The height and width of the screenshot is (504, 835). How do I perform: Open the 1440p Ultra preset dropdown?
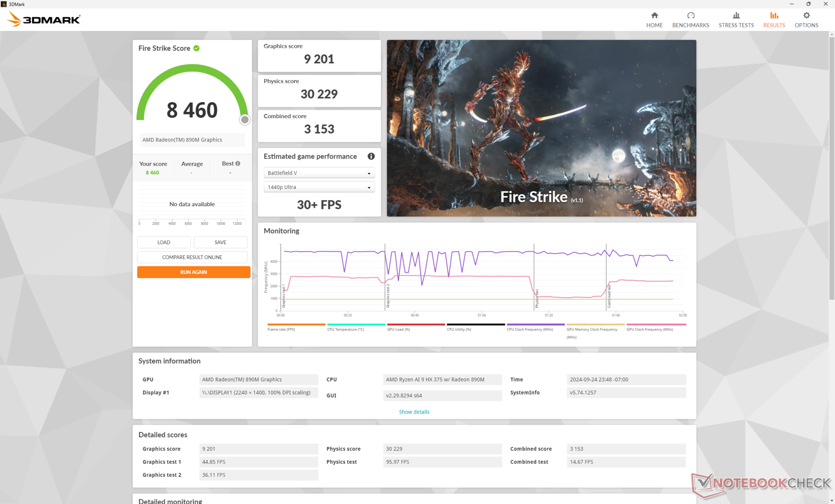click(319, 187)
